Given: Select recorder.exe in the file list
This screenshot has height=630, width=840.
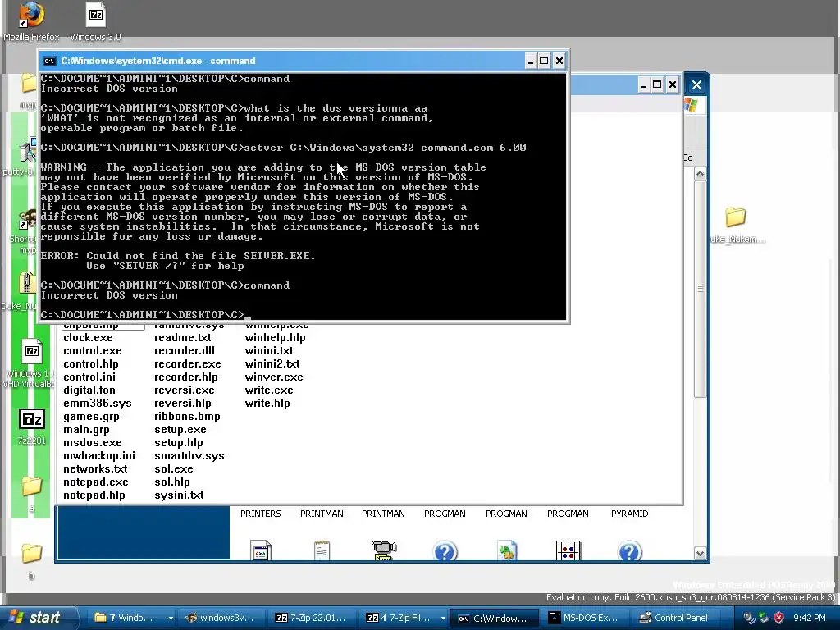Looking at the screenshot, I should (x=188, y=363).
